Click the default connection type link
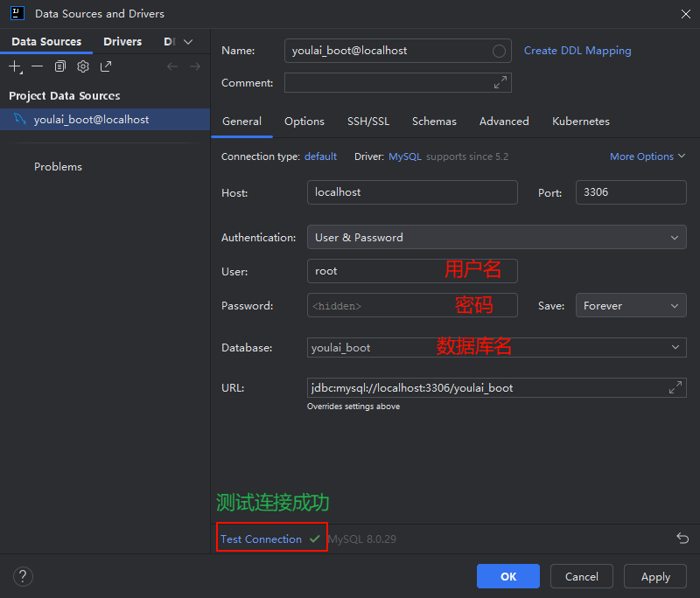The image size is (700, 598). [320, 156]
